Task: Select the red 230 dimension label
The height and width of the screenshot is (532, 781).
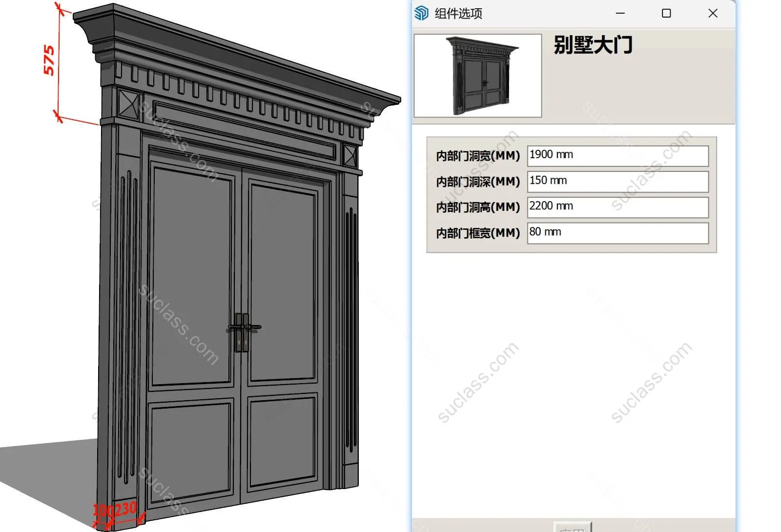Action: click(x=126, y=509)
